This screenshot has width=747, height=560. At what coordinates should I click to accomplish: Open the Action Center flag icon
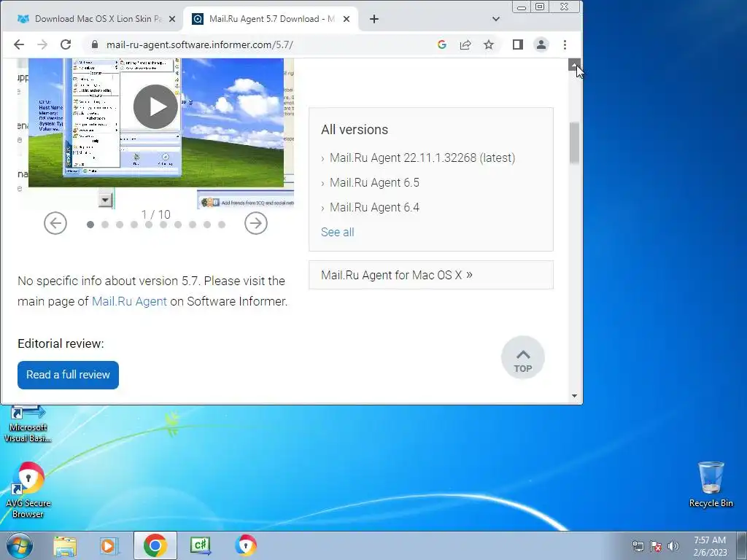(656, 546)
